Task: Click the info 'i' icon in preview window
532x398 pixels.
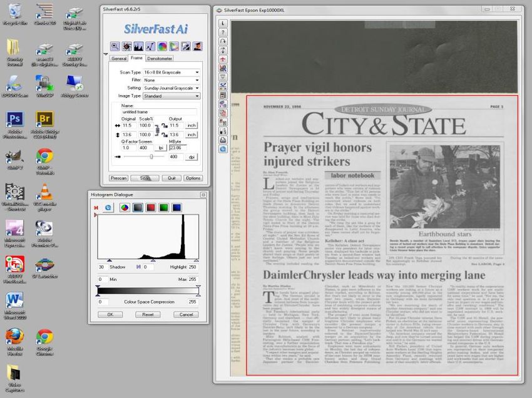Action: (223, 23)
